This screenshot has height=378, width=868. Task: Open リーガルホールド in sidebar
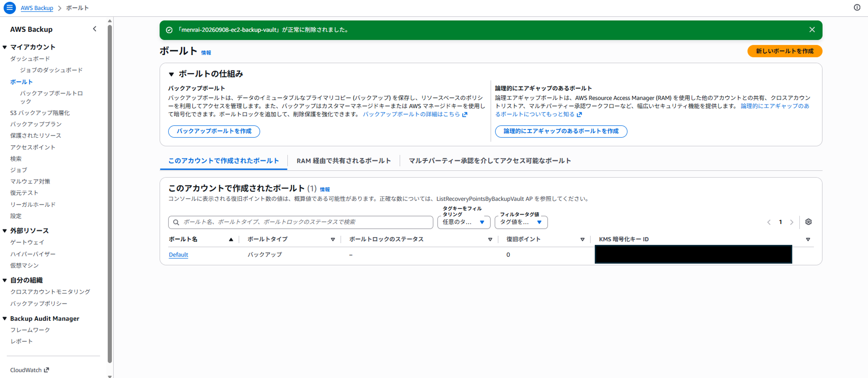coord(33,204)
